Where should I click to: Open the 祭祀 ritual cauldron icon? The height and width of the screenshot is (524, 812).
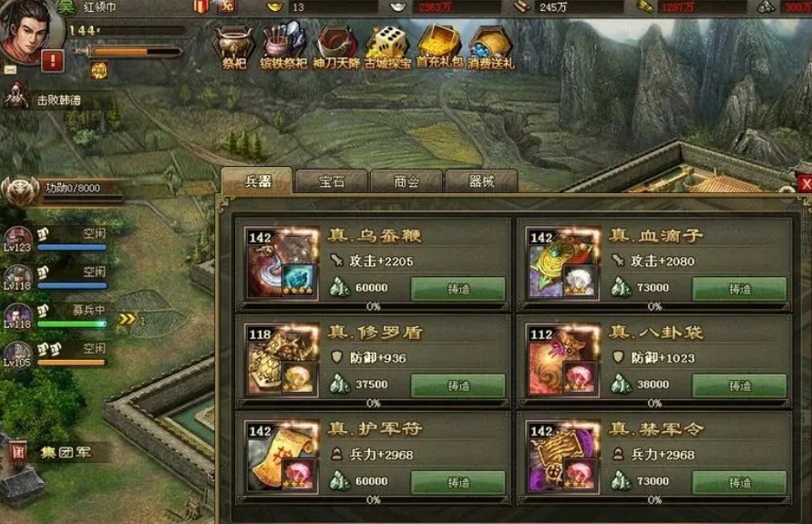tap(233, 48)
